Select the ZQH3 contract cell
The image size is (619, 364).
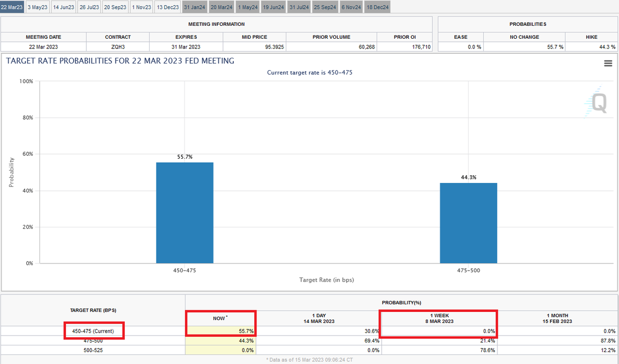click(x=118, y=46)
